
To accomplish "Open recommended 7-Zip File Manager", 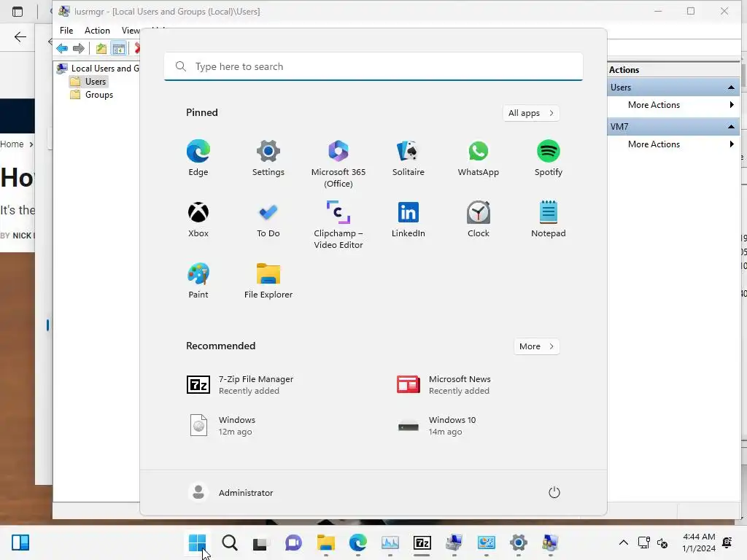I will point(240,385).
